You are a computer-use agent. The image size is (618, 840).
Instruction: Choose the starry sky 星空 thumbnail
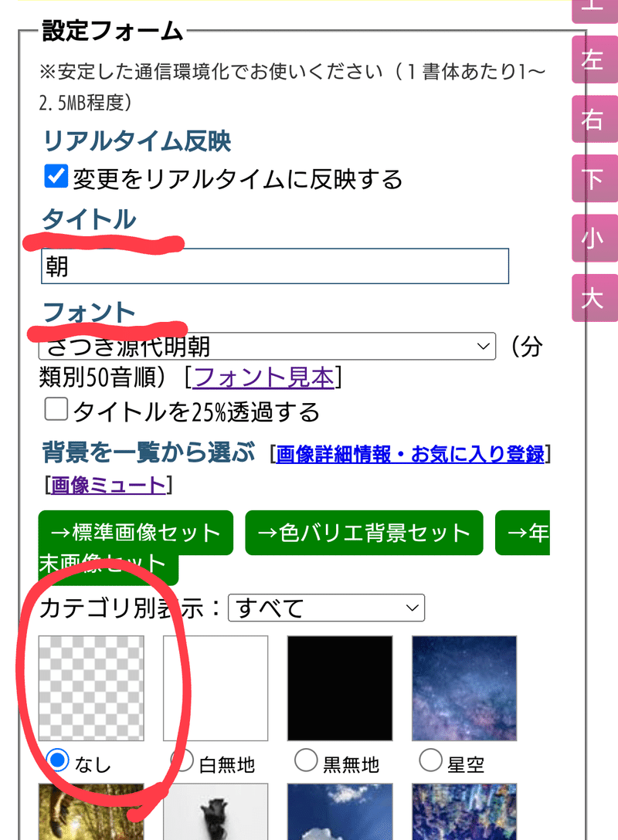[464, 689]
